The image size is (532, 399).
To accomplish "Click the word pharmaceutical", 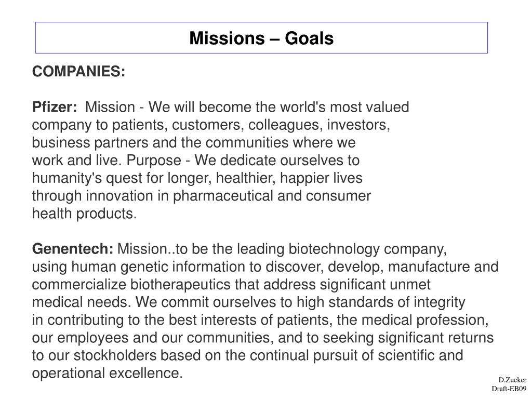I will (223, 196).
